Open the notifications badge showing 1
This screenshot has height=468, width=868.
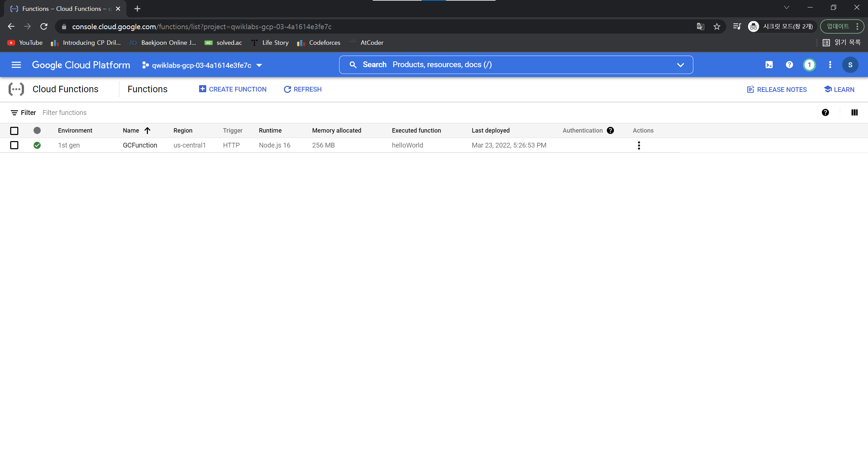[x=809, y=65]
